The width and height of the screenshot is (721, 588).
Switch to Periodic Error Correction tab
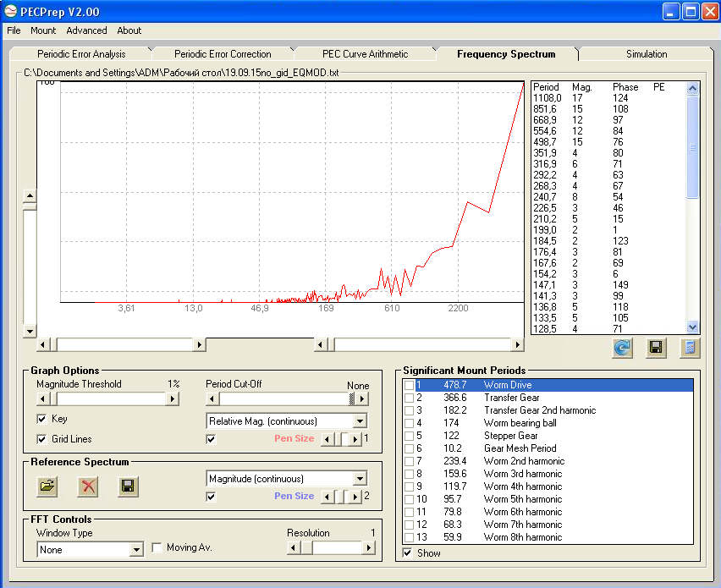coord(223,54)
